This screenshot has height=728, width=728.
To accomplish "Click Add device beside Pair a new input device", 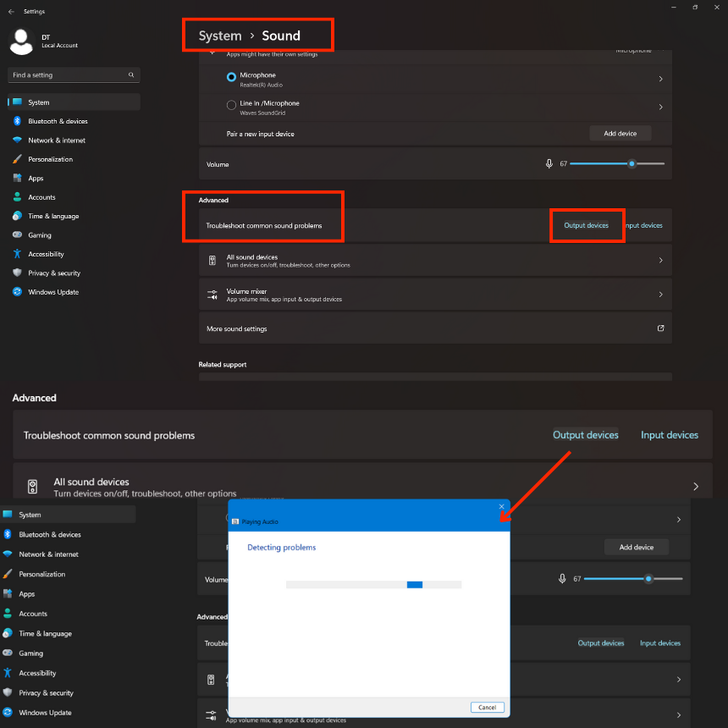I will click(620, 133).
